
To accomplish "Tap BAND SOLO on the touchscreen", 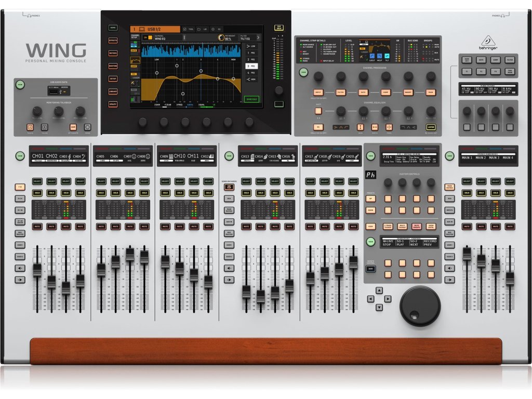I will [251, 99].
